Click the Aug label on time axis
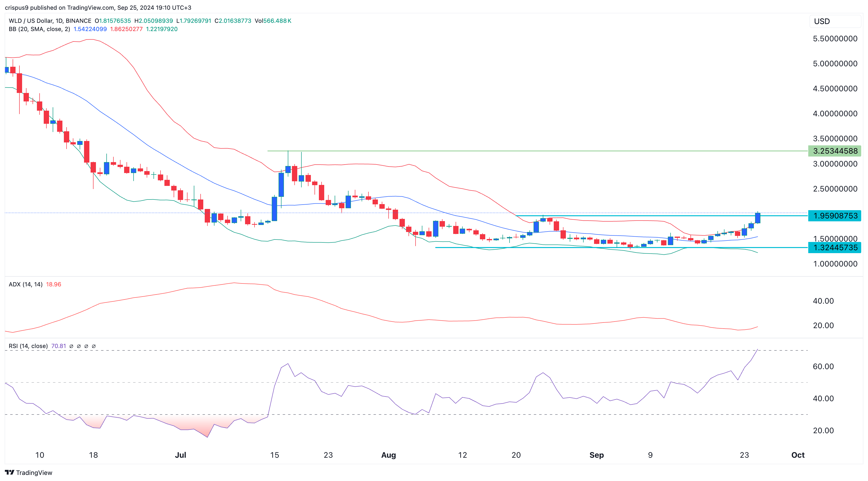The height and width of the screenshot is (481, 868). [389, 455]
